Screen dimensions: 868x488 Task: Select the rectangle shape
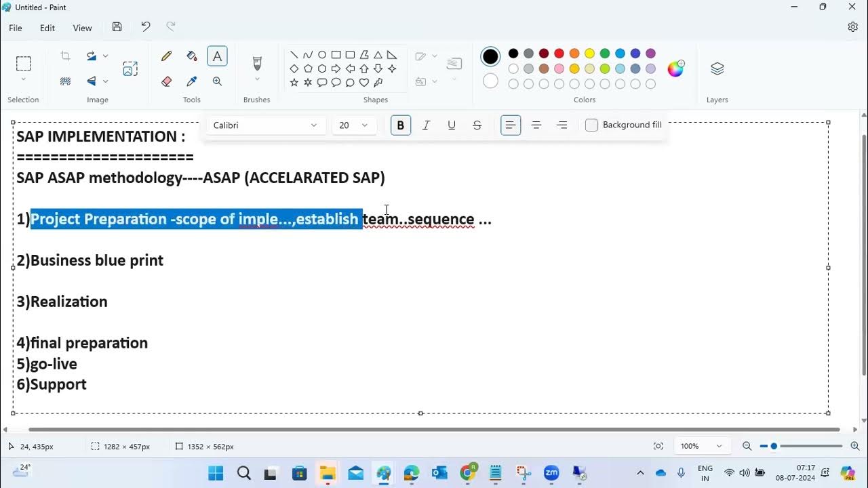[336, 55]
